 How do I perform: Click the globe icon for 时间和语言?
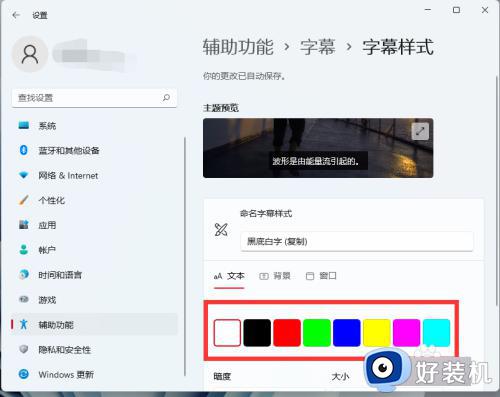point(24,274)
